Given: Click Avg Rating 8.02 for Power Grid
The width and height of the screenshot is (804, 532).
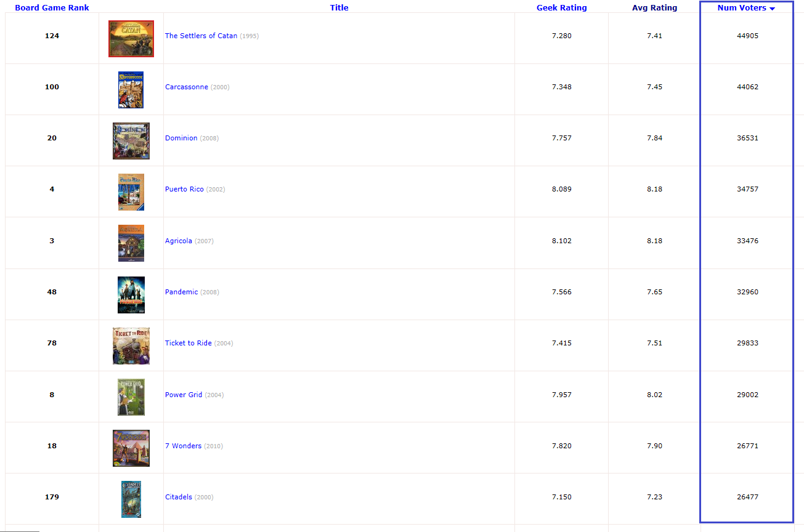Looking at the screenshot, I should click(x=655, y=395).
